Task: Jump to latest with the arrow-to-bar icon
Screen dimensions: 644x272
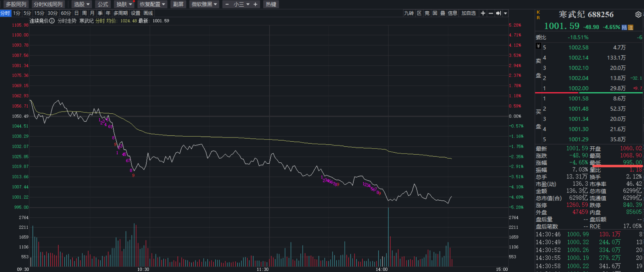Action: pos(498,13)
